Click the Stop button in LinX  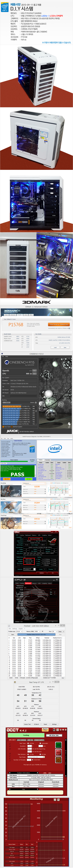[x=60, y=635]
